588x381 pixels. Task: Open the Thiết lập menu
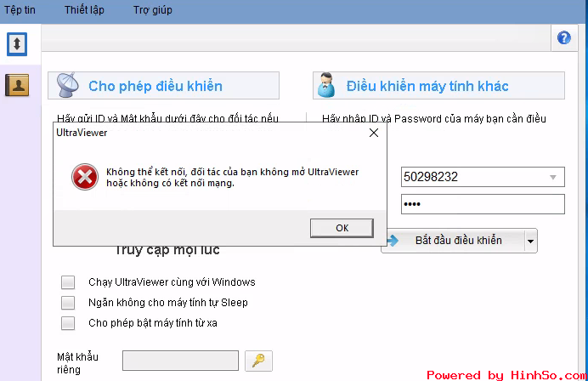84,10
